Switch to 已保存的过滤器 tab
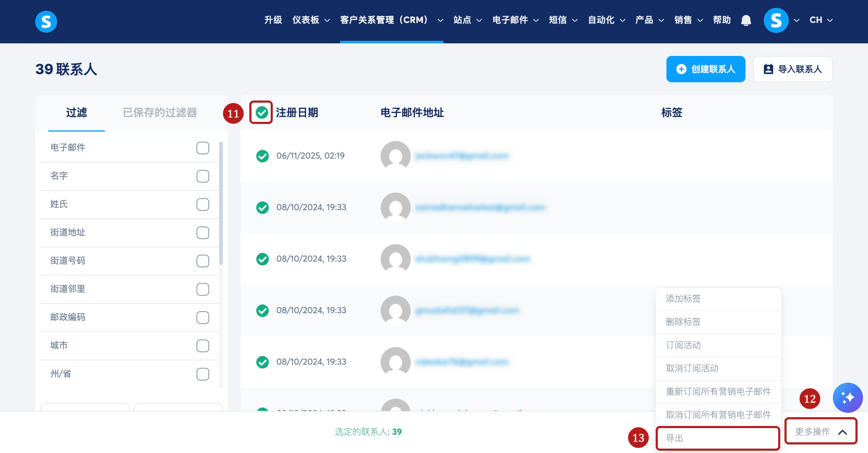The image size is (868, 453). (160, 112)
